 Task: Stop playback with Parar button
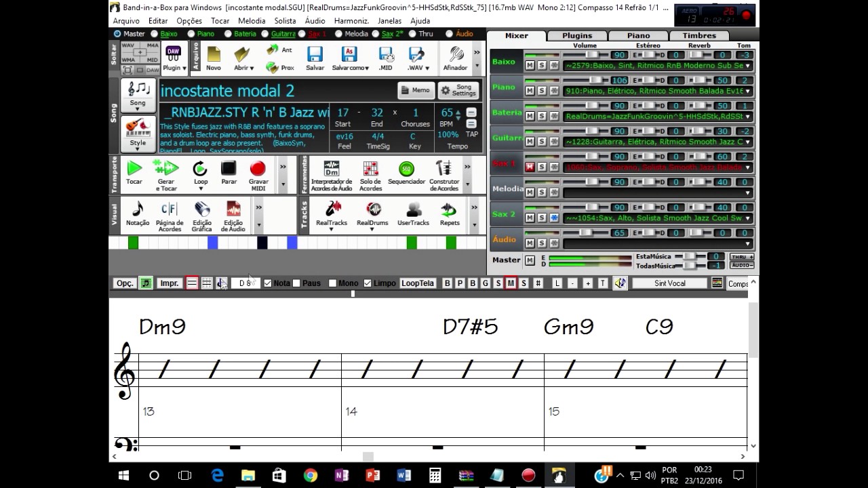point(229,174)
